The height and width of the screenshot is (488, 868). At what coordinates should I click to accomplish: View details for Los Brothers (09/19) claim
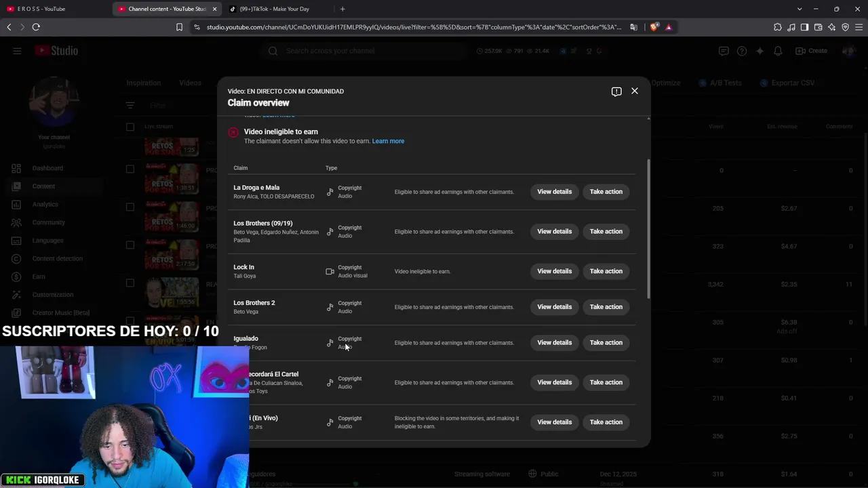[555, 232]
